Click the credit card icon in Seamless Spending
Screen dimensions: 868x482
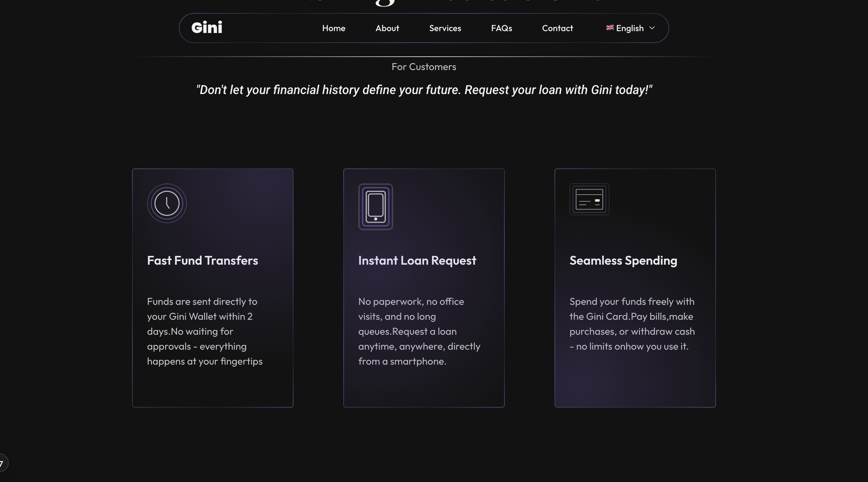pyautogui.click(x=589, y=199)
